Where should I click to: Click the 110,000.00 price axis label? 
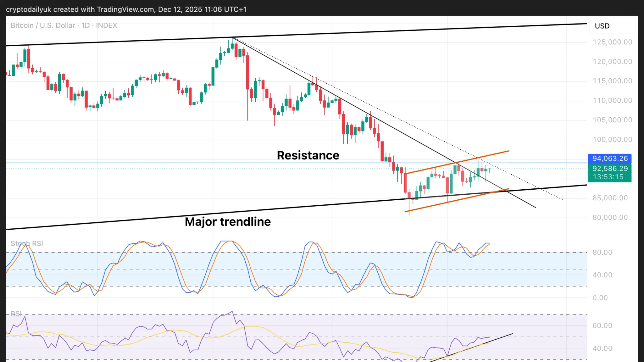coord(612,101)
